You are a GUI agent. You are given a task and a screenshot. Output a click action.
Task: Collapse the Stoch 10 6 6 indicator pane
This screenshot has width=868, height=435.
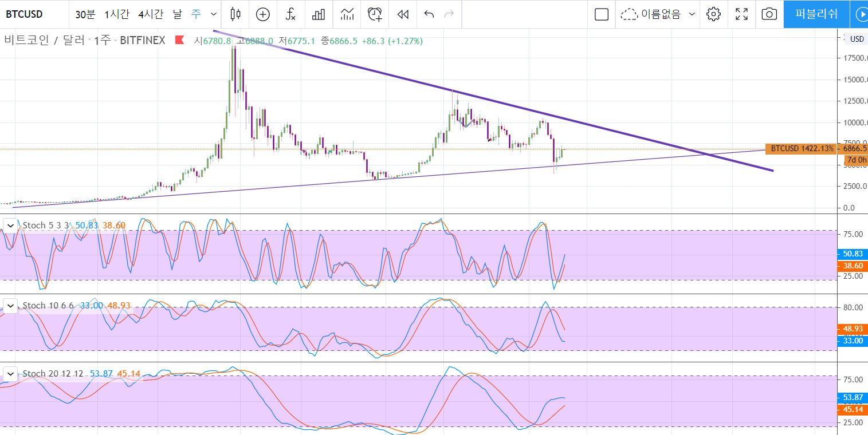(x=10, y=306)
